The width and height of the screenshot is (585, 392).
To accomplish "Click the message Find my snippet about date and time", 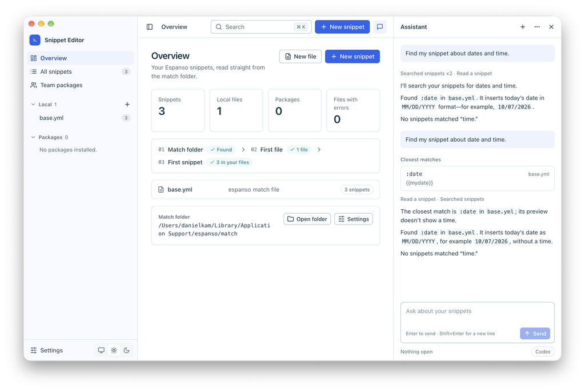I will coord(478,139).
